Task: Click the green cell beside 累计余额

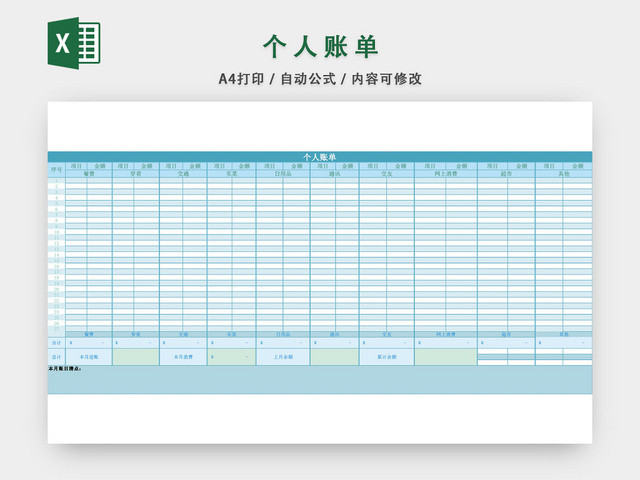Action: tap(446, 357)
